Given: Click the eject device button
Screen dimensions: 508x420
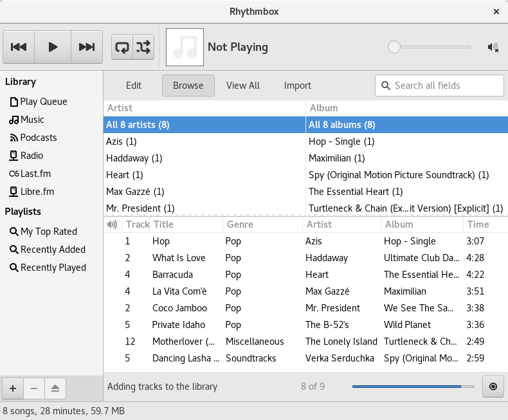Looking at the screenshot, I should coord(55,388).
